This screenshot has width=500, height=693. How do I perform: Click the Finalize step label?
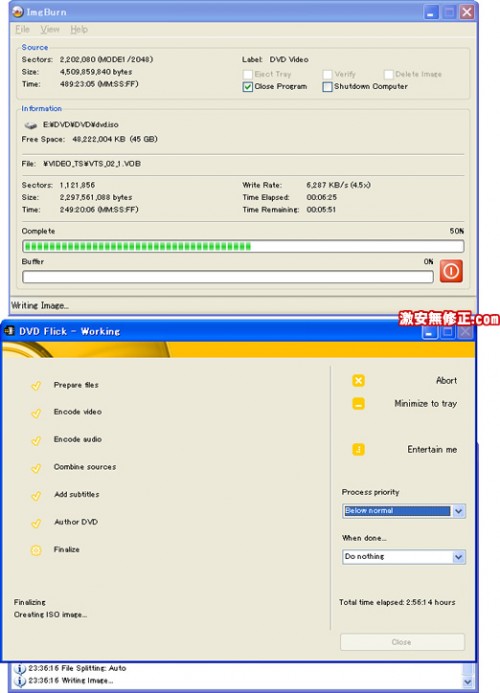coord(67,549)
